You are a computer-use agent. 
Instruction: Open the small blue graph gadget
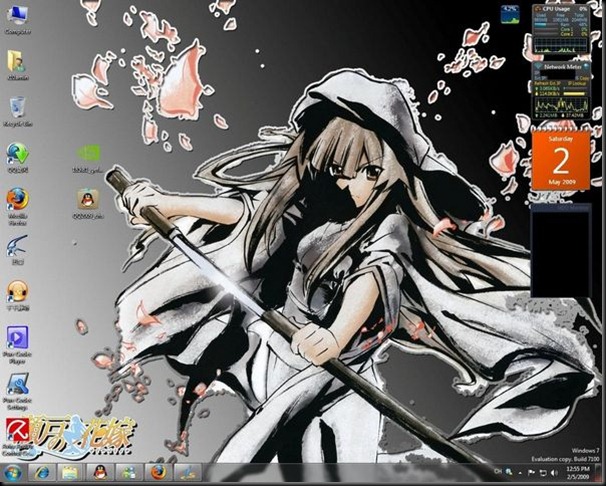click(x=510, y=15)
